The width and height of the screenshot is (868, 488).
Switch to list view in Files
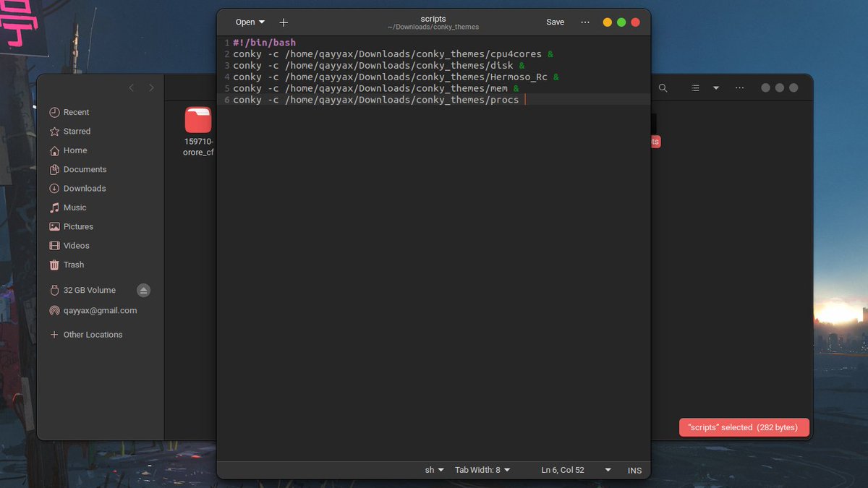(694, 87)
